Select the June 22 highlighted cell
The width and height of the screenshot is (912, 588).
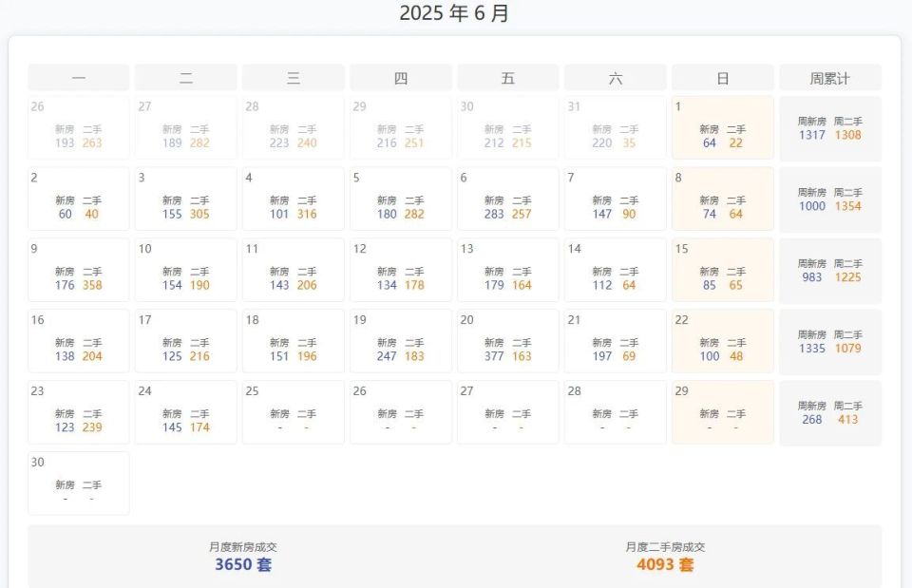click(x=722, y=341)
